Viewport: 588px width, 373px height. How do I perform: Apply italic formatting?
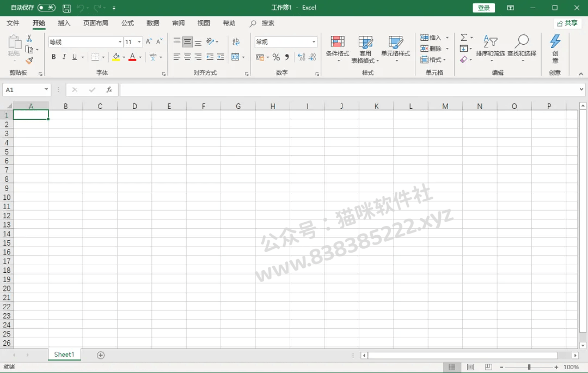[x=64, y=57]
